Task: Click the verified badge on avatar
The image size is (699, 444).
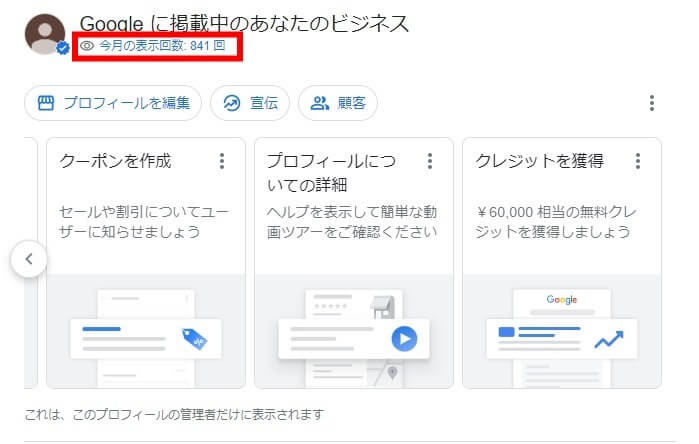Action: 63,47
